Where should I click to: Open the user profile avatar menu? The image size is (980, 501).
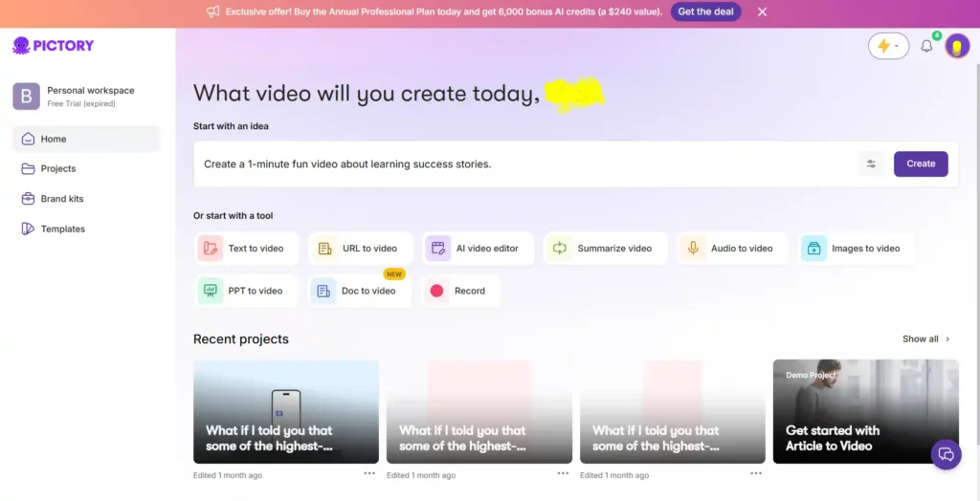[x=957, y=46]
